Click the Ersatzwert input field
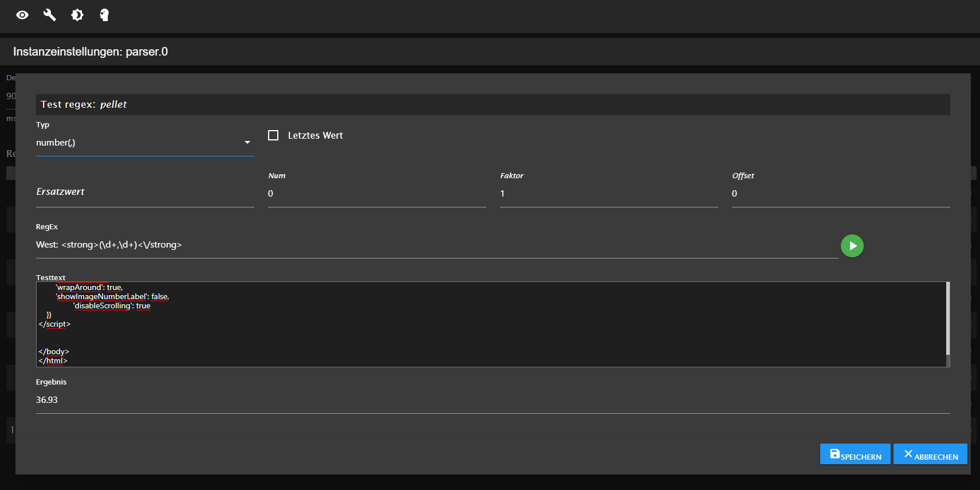Image resolution: width=980 pixels, height=490 pixels. (x=145, y=193)
